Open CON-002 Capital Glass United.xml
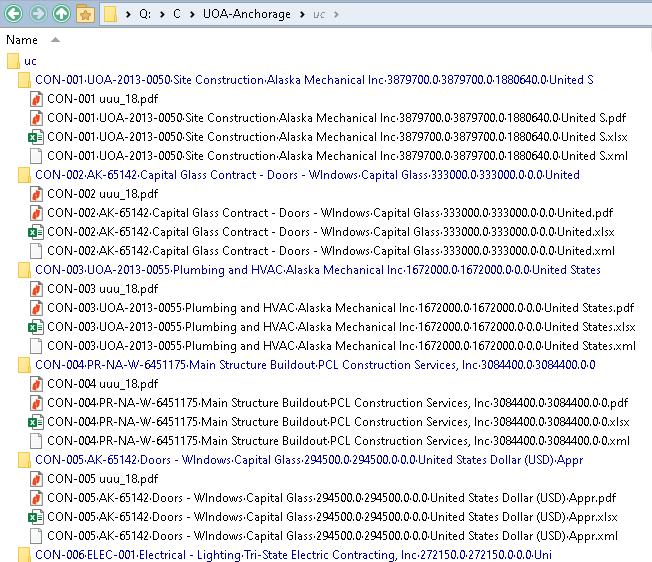This screenshot has width=652, height=562. 331,251
